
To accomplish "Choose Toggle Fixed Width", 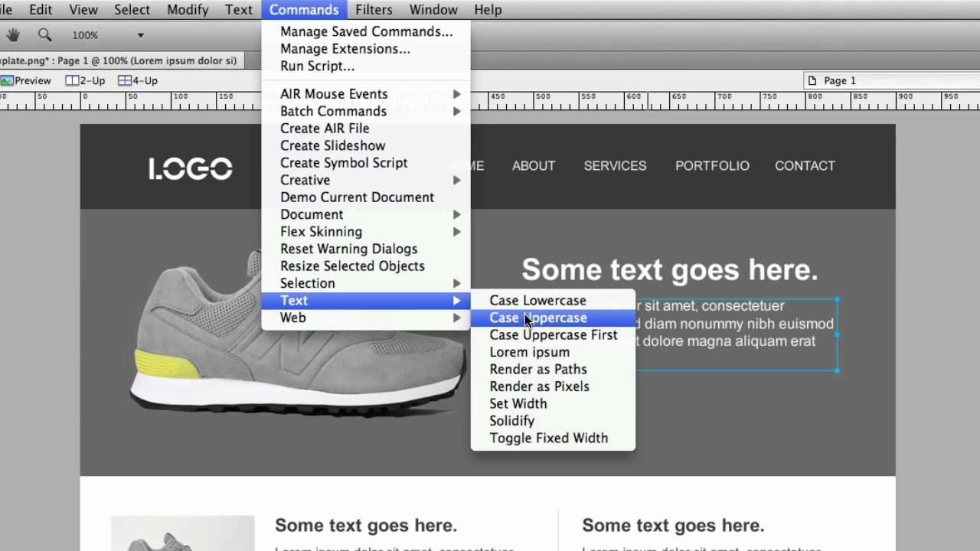I will 553,439.
